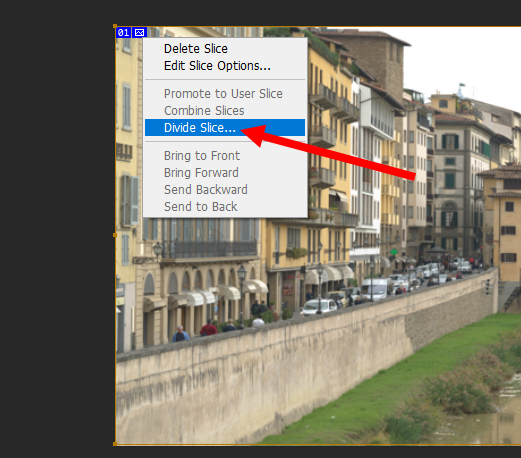The height and width of the screenshot is (458, 521).
Task: Choose Delete Slice from context menu
Action: click(x=225, y=49)
